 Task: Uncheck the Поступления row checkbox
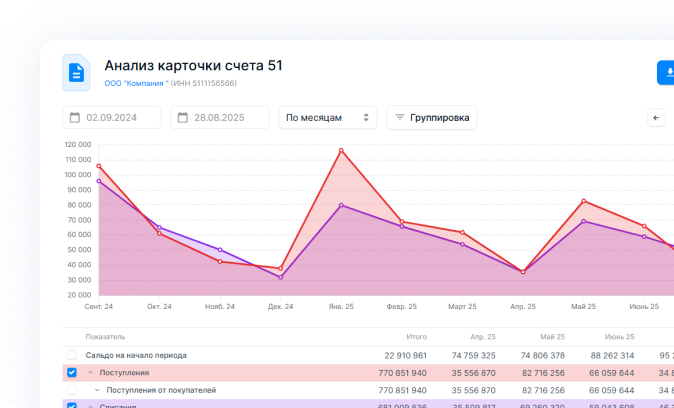coord(71,372)
